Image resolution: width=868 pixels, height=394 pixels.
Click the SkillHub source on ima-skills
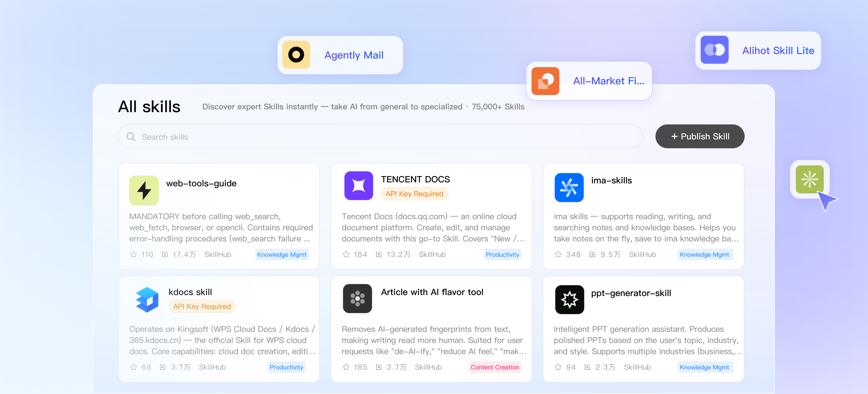642,254
